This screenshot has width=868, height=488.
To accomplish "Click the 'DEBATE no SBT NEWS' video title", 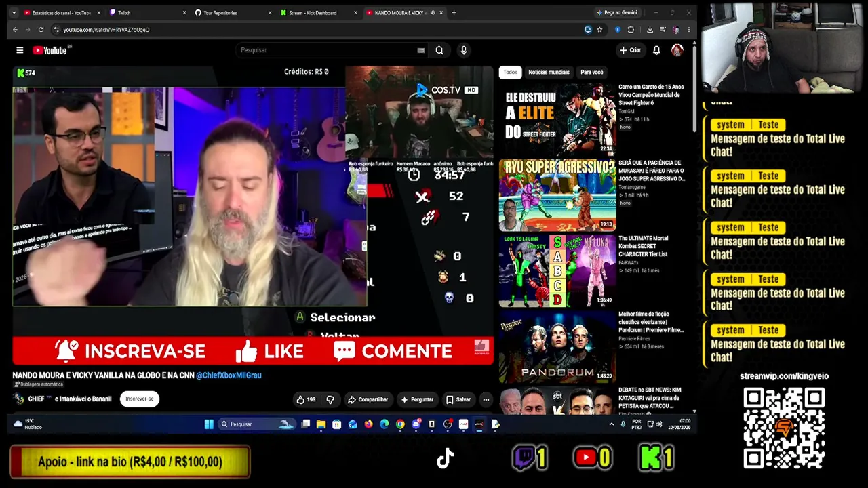I will tap(650, 398).
